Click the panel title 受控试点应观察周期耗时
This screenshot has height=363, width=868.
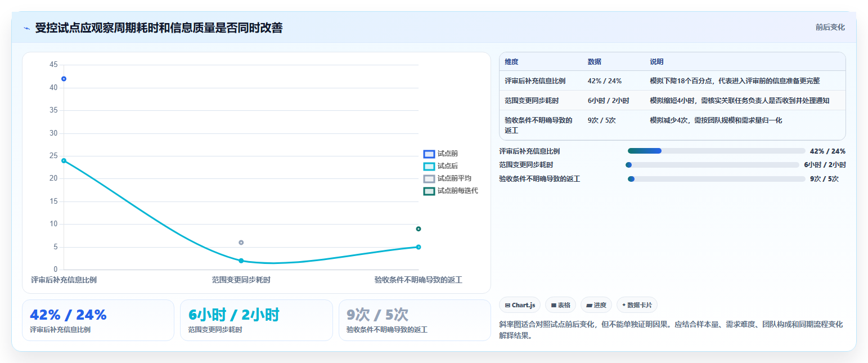pos(159,28)
